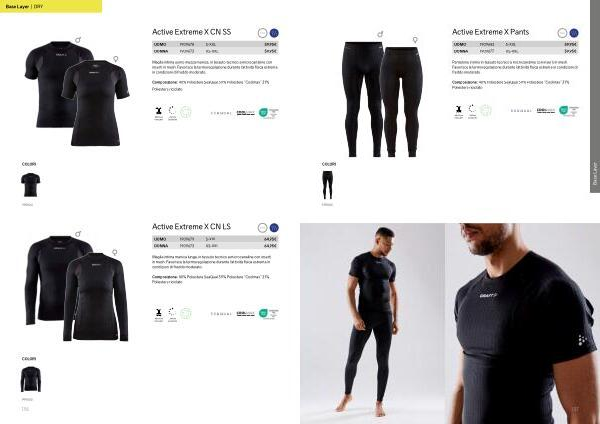The width and height of the screenshot is (600, 424).
Task: Select the black short sleeve shirt color thumbnail
Action: click(31, 184)
